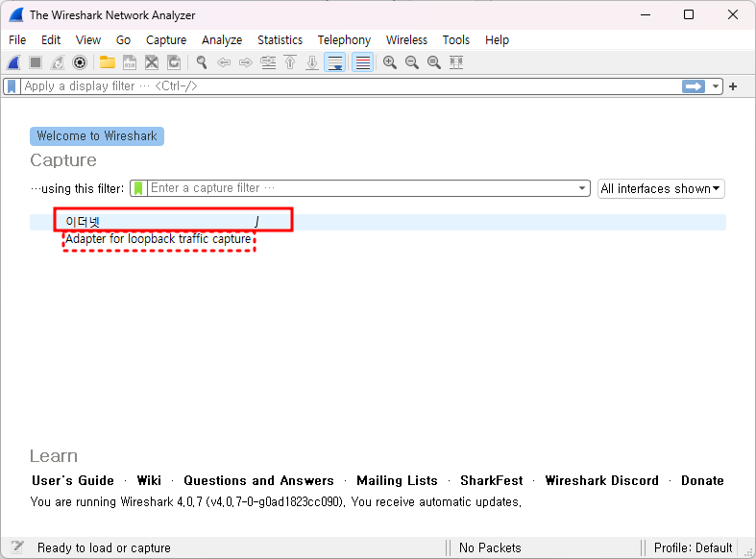Open the User's Guide link
Screen dimensions: 756x559
pyautogui.click(x=73, y=481)
